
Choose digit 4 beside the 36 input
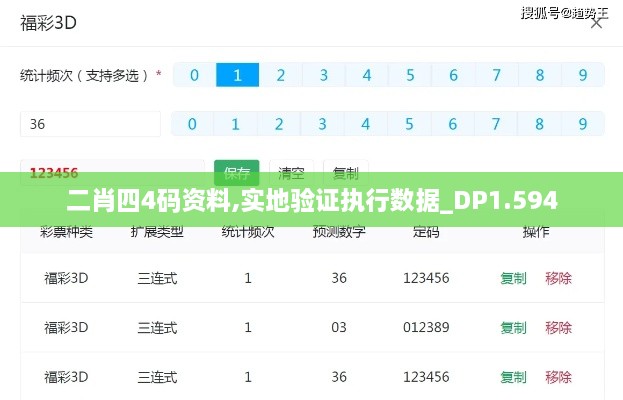click(366, 124)
